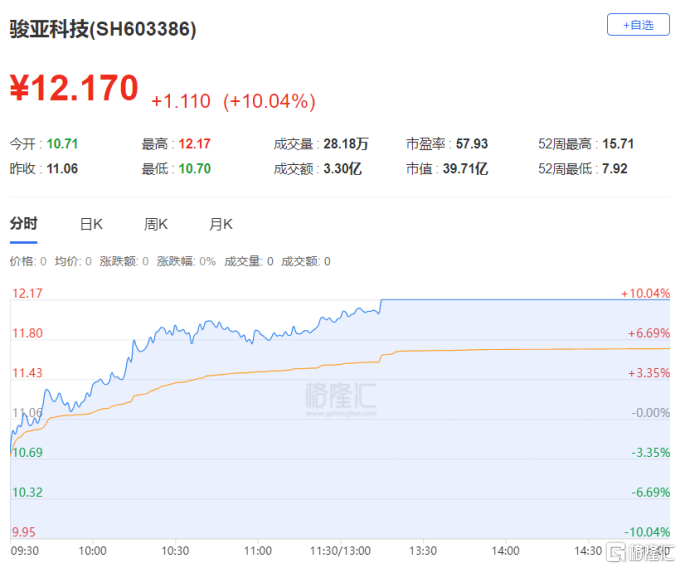
Task: Click the blue price line at limit-up plateau
Action: coord(526,300)
